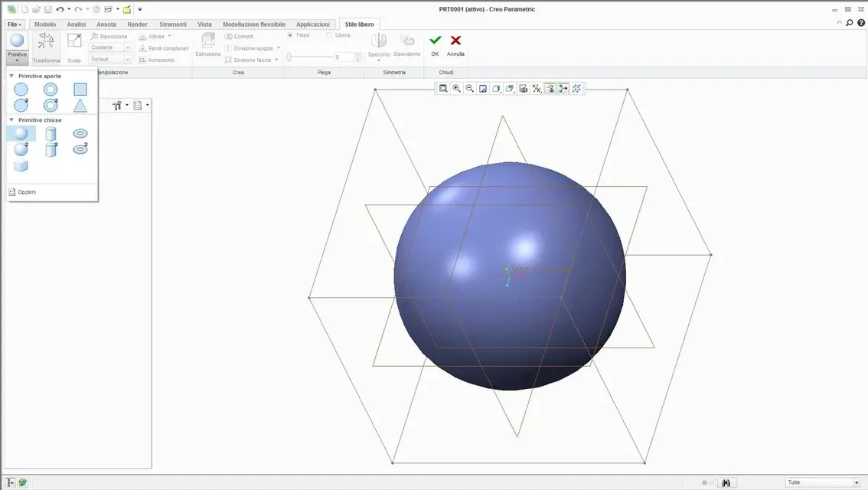Click the Trasforma tool icon
This screenshot has height=490, width=868.
(x=46, y=41)
